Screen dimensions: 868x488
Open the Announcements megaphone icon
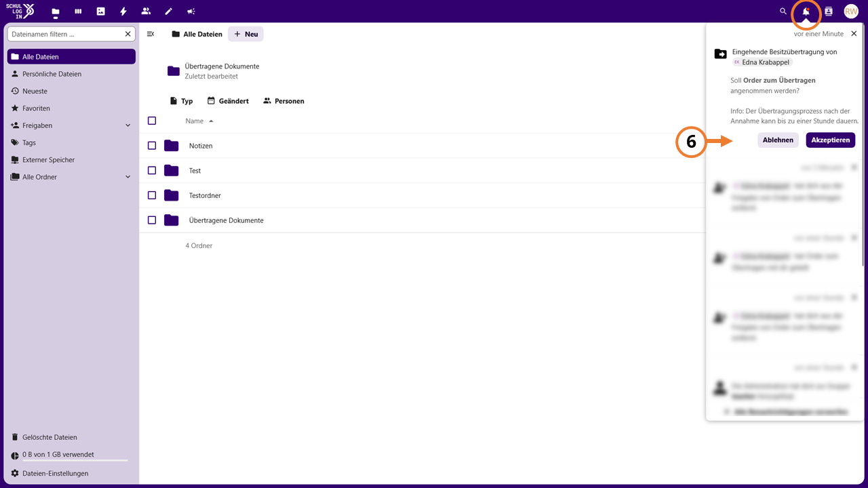[x=191, y=12]
